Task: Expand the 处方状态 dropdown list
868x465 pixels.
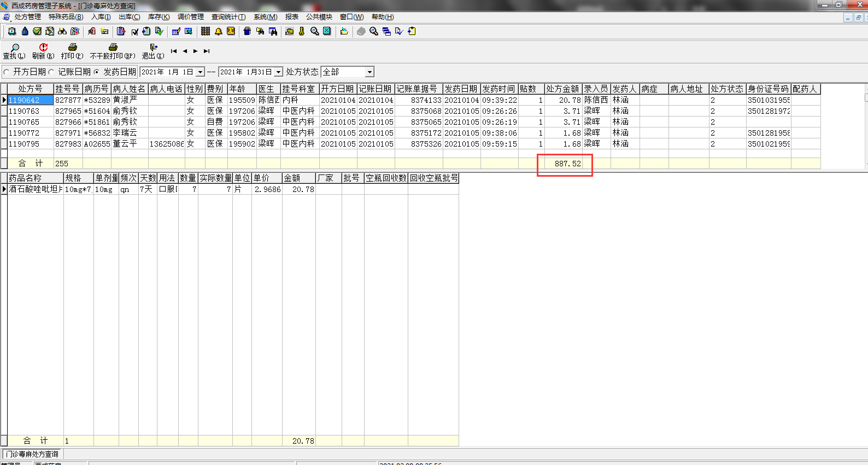Action: 370,72
